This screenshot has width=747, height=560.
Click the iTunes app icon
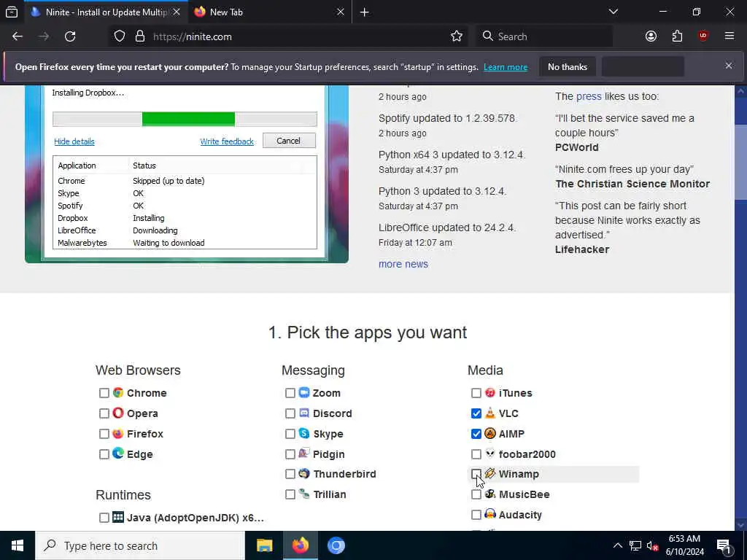click(490, 393)
